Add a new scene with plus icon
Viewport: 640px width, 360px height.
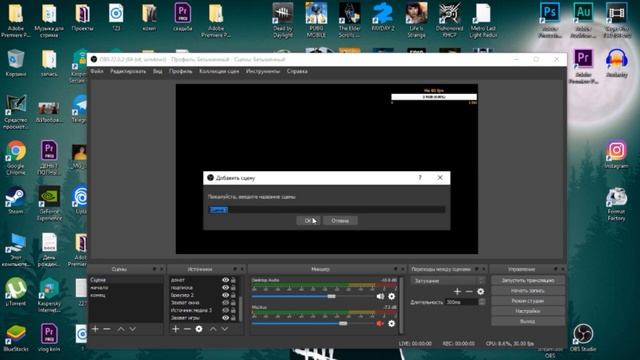point(95,329)
